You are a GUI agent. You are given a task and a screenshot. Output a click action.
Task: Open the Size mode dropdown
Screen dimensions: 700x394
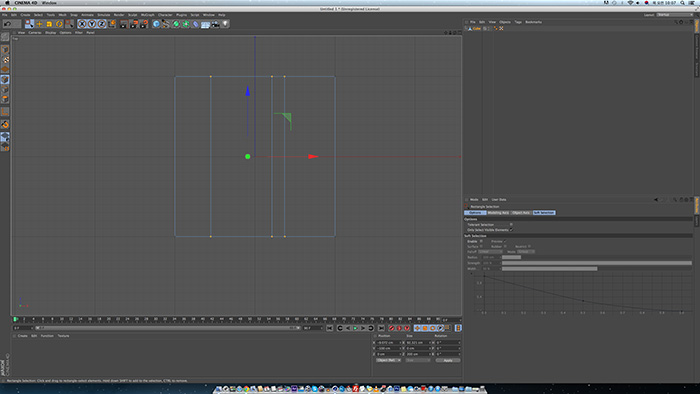click(x=418, y=360)
